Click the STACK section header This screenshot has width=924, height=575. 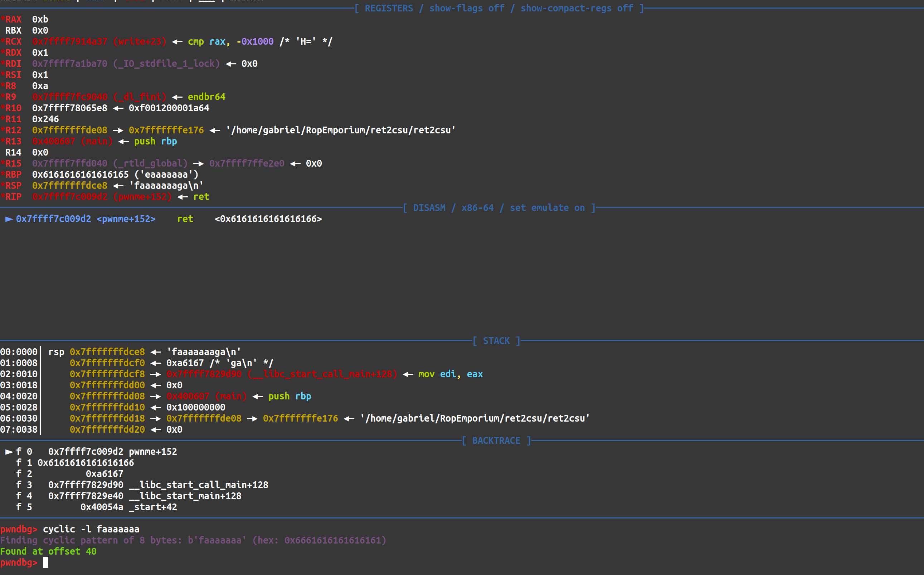tap(496, 341)
